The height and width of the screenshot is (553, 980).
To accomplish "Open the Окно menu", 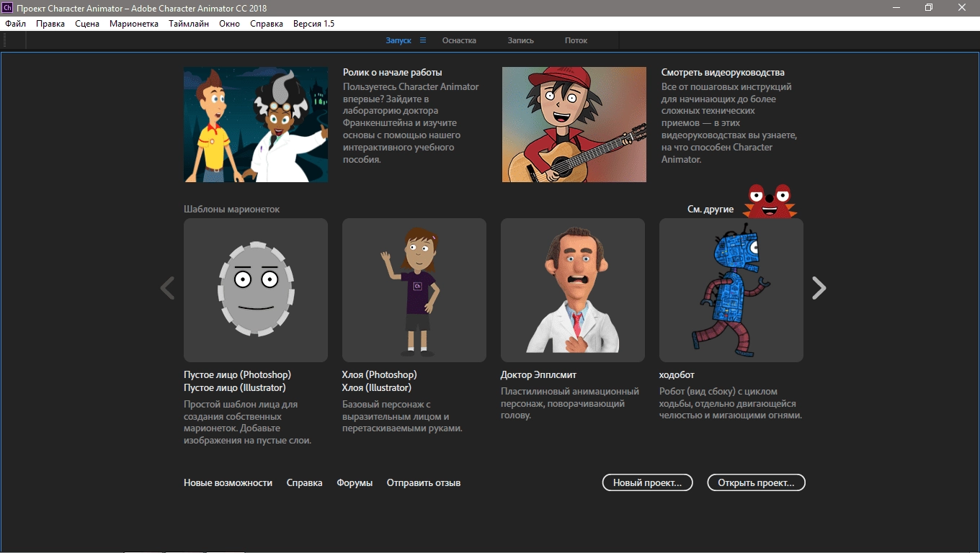I will (x=230, y=24).
